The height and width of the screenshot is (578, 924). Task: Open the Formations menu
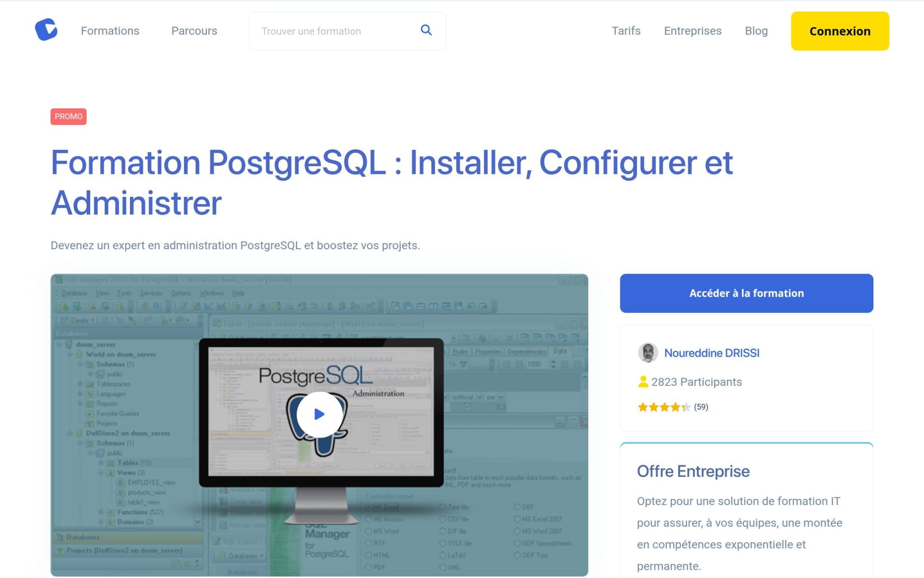click(x=110, y=31)
